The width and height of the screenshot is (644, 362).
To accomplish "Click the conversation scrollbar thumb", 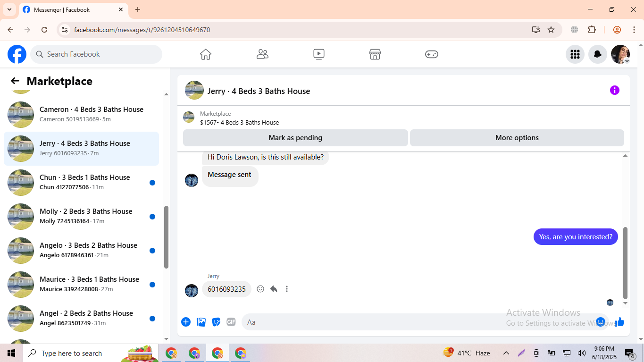I will click(x=626, y=263).
